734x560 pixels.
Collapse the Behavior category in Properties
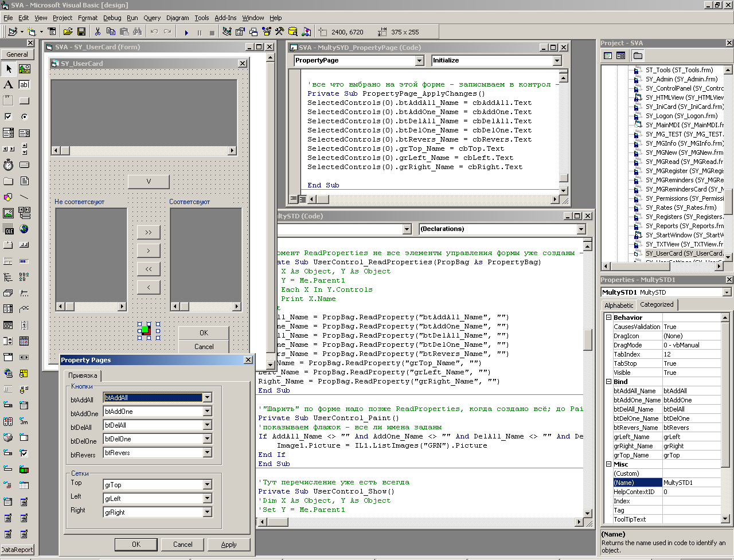coord(608,318)
